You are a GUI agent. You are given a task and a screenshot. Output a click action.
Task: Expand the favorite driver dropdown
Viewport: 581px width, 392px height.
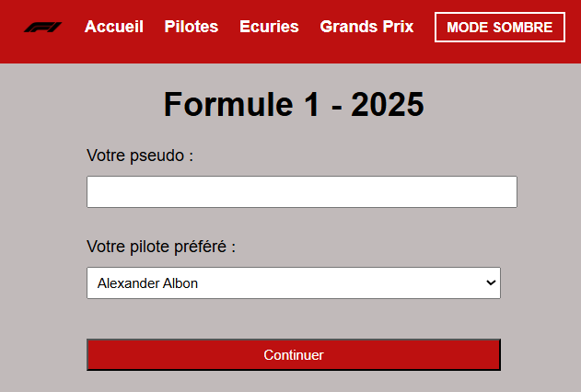pyautogui.click(x=293, y=283)
